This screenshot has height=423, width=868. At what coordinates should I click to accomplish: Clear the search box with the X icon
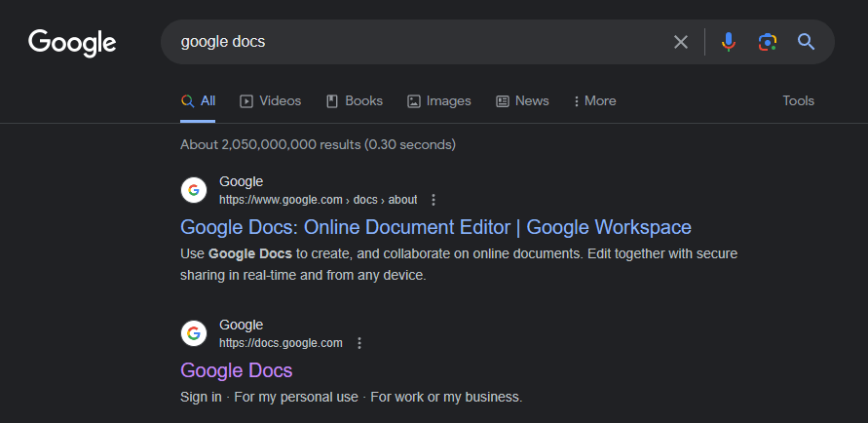(680, 42)
